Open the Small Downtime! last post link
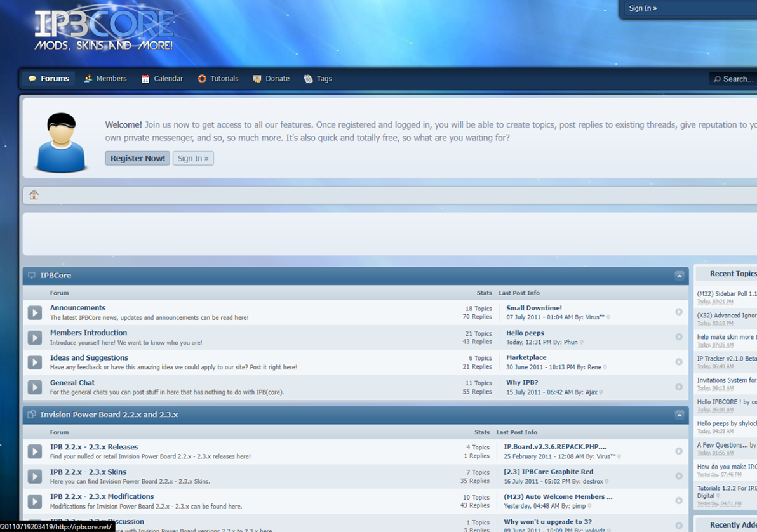757x532 pixels. 533,308
